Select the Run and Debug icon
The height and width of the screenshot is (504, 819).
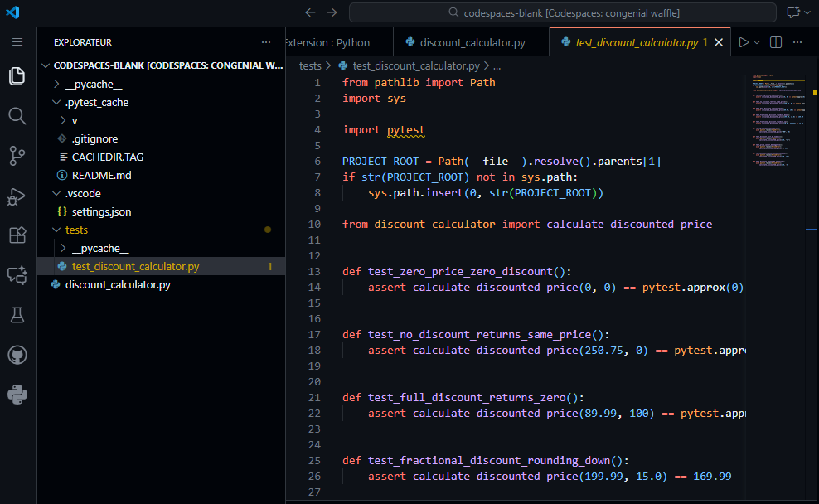17,196
